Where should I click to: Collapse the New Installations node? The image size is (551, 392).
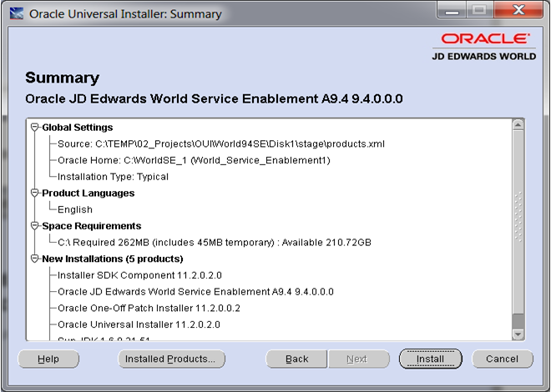point(34,259)
